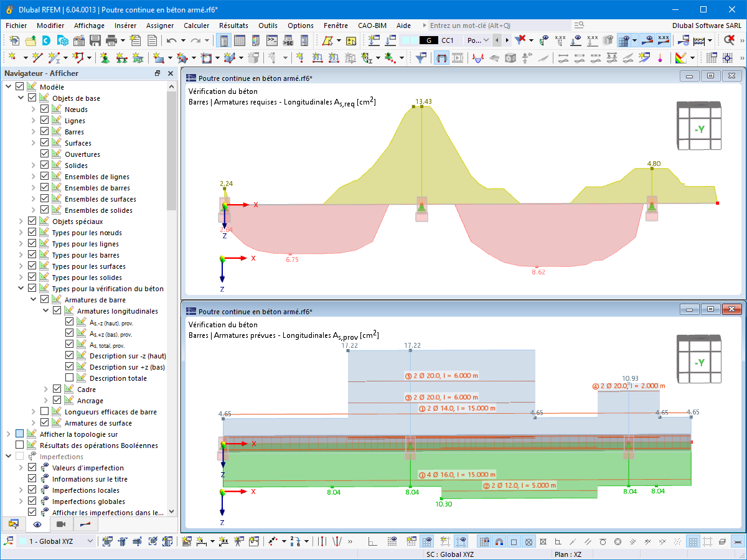This screenshot has width=747, height=560.
Task: Open the Fichier menu
Action: click(x=16, y=26)
